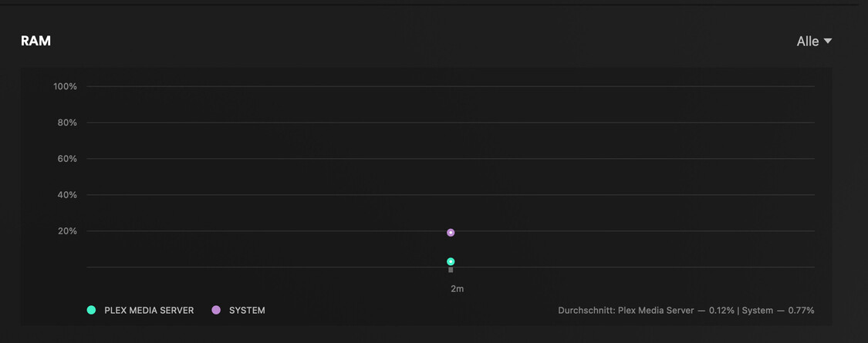Toggle the green Plex Media Server legend dot
The image size is (868, 343).
pyautogui.click(x=91, y=310)
